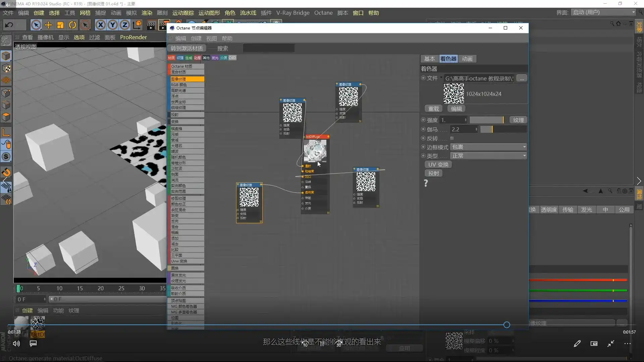Click the Undo arrow in toolbar
The image size is (644, 362).
[x=9, y=25]
